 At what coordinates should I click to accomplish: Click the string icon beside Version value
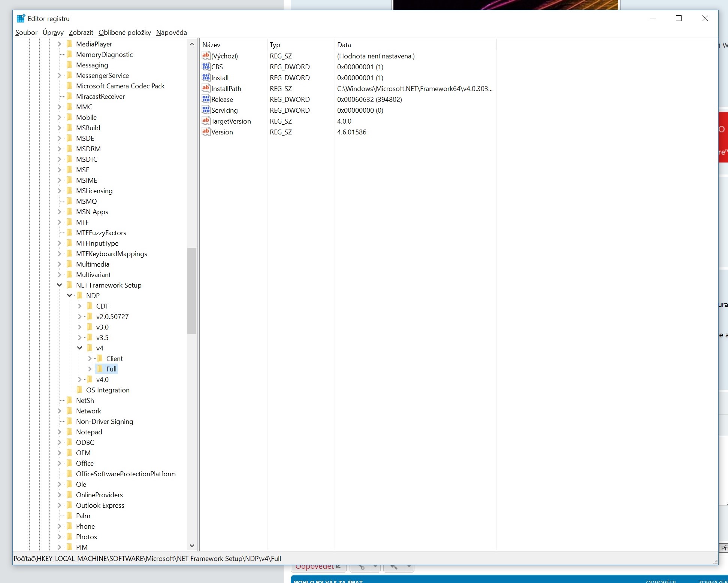[x=206, y=132]
